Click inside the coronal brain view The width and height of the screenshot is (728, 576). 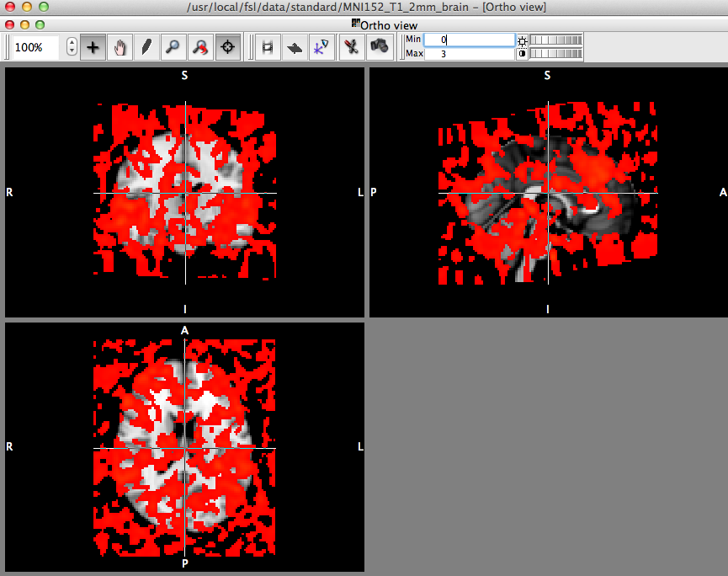tap(185, 192)
